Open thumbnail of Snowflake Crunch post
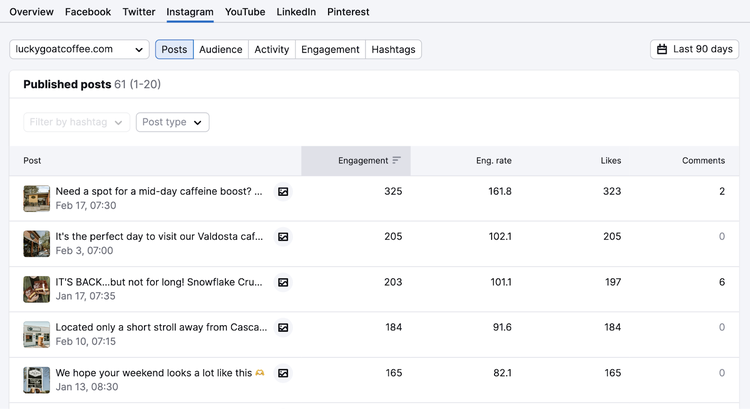 tap(36, 289)
